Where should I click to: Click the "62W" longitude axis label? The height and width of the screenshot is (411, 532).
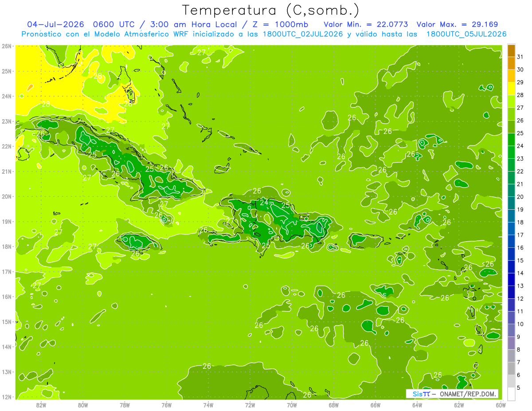[x=459, y=405]
